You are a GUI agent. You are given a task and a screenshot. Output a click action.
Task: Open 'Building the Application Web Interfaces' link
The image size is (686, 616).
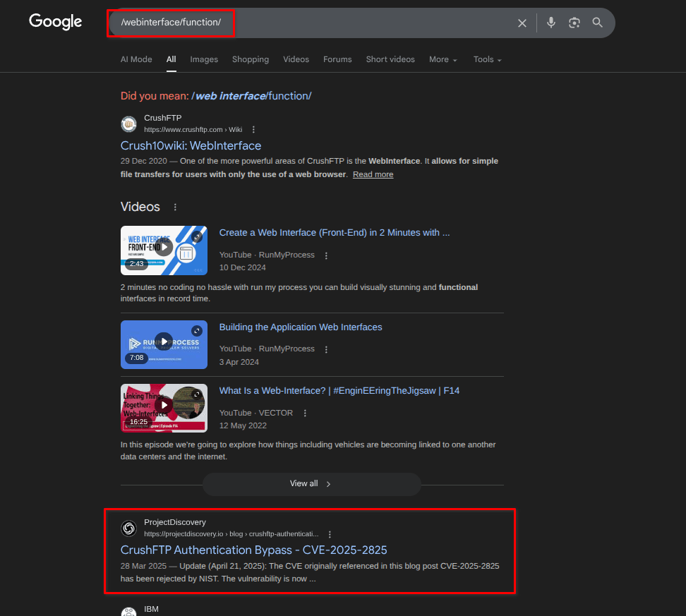point(301,327)
